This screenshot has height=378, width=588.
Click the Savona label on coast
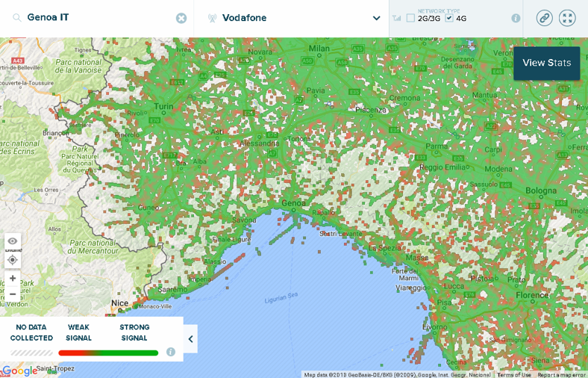pos(244,220)
